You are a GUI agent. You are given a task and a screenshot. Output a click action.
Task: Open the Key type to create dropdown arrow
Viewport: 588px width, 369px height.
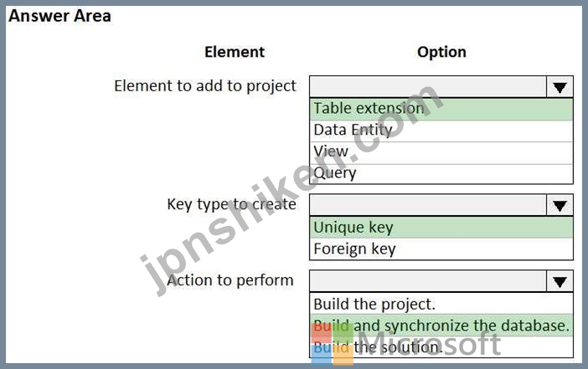coord(560,205)
